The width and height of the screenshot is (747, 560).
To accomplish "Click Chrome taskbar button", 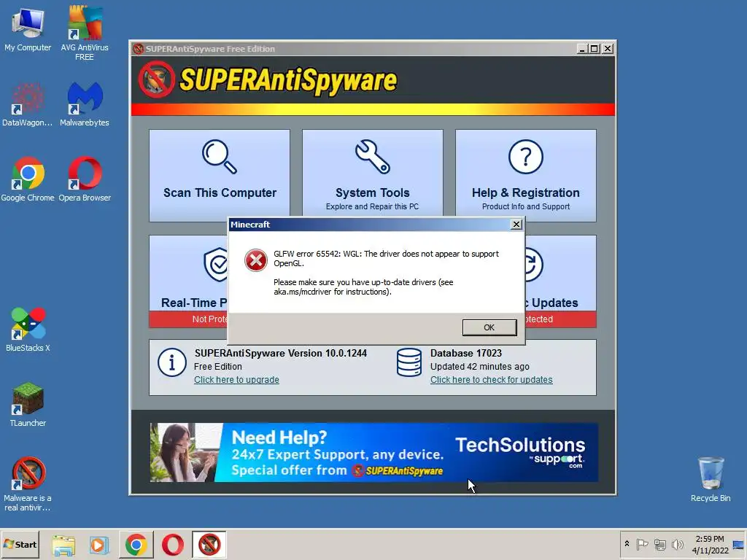I will tap(136, 544).
